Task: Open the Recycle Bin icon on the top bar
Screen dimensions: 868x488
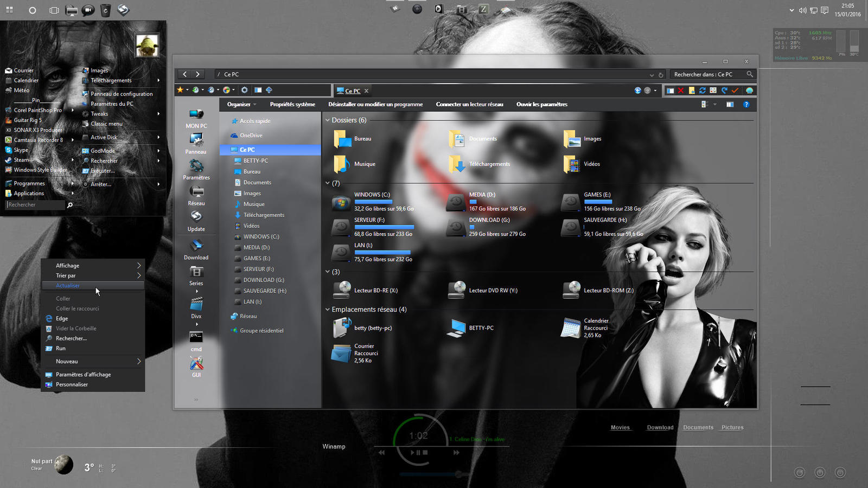Action: [106, 10]
